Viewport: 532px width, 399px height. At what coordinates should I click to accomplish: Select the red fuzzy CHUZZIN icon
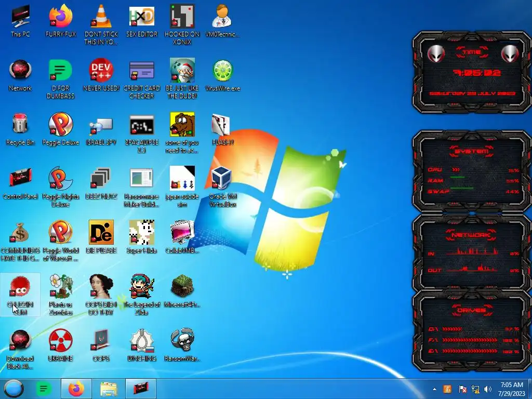point(20,286)
